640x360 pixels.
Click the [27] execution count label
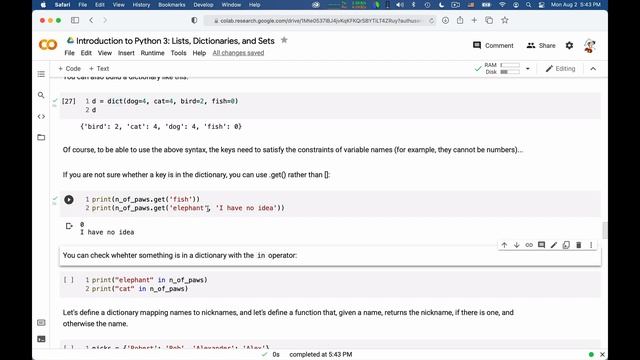(x=69, y=101)
